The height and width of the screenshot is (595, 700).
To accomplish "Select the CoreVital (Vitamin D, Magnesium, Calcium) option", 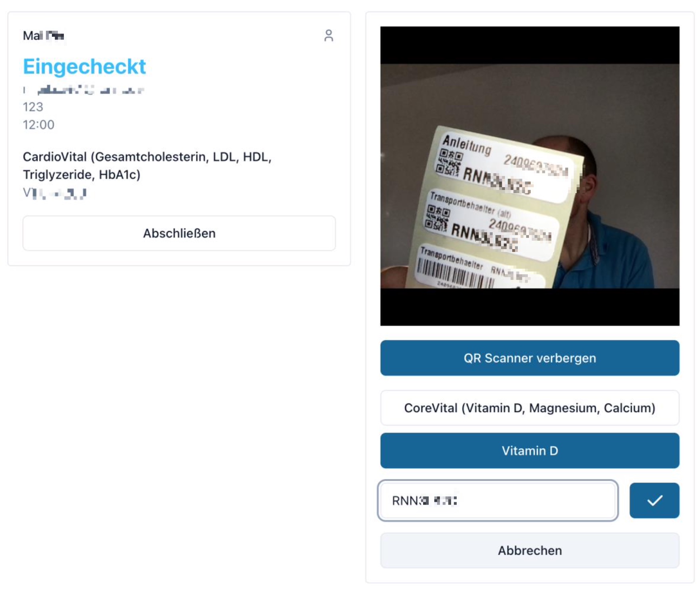I will [529, 408].
